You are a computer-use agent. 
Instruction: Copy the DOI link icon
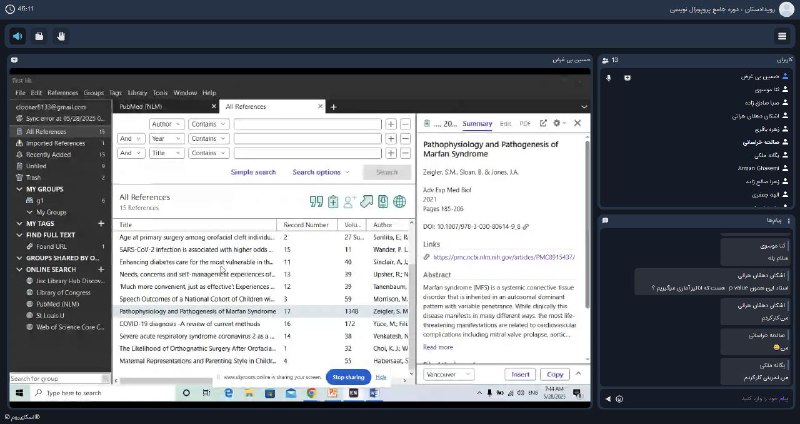click(x=526, y=227)
